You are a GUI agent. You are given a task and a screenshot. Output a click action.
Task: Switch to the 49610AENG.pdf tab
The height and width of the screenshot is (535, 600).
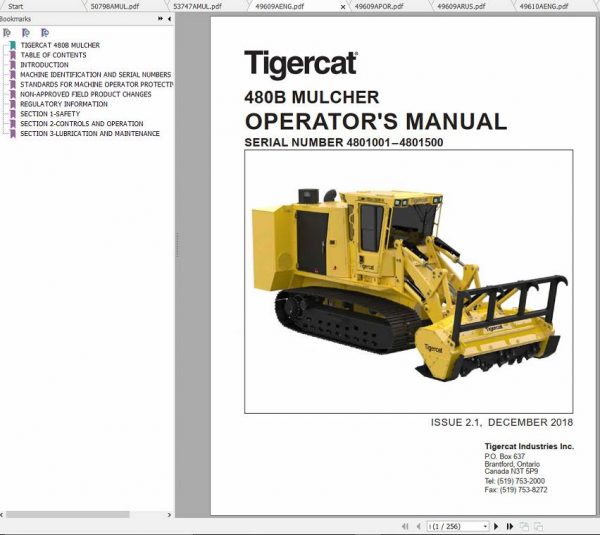[x=544, y=6]
